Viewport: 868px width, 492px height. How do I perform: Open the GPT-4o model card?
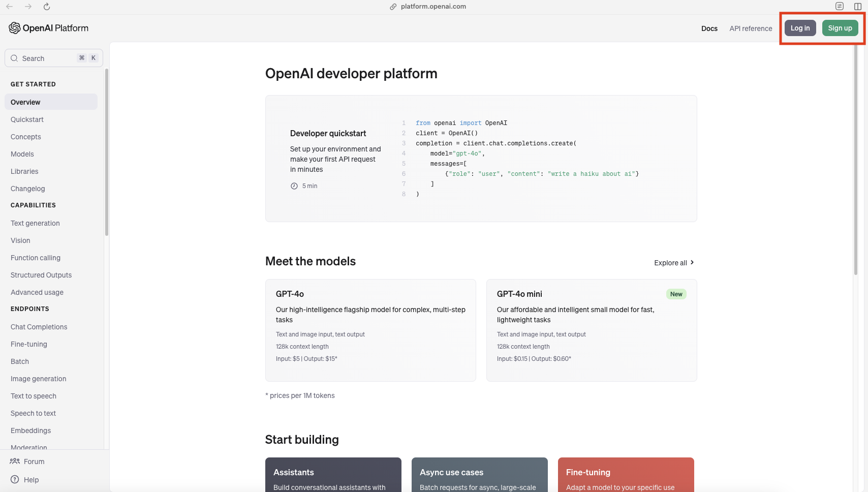pos(370,330)
